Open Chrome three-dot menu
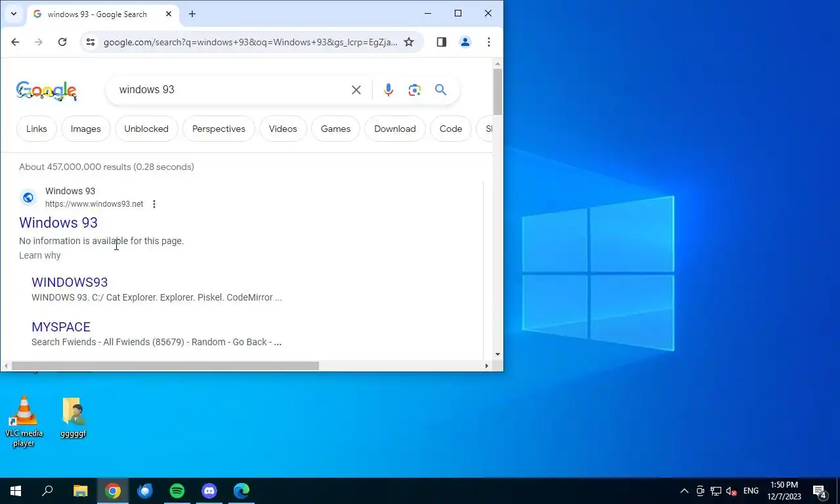Screen dimensions: 840x504 tap(489, 42)
